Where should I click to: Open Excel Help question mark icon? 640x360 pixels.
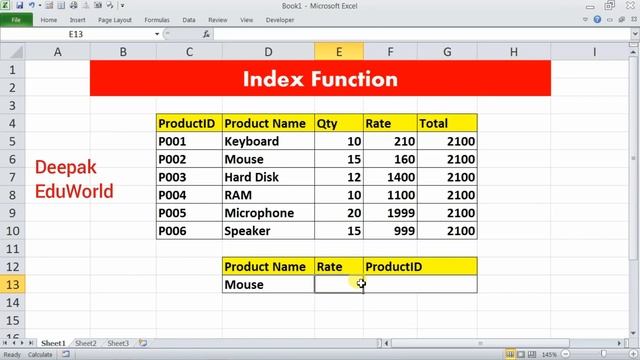597,19
